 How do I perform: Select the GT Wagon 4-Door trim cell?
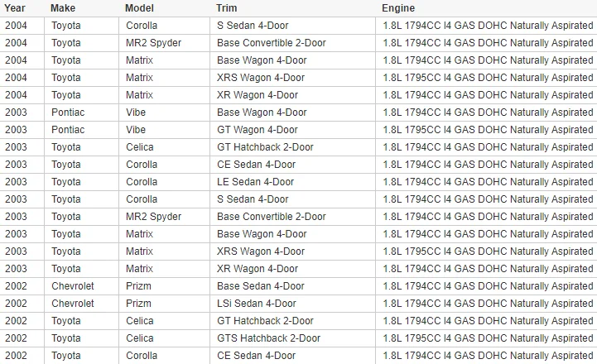coord(257,130)
